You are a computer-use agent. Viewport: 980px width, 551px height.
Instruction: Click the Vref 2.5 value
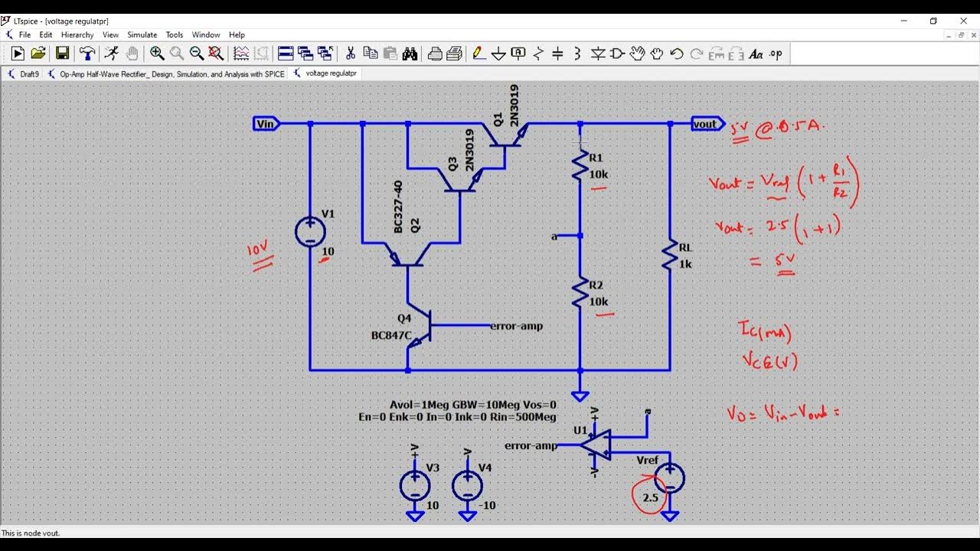(650, 497)
